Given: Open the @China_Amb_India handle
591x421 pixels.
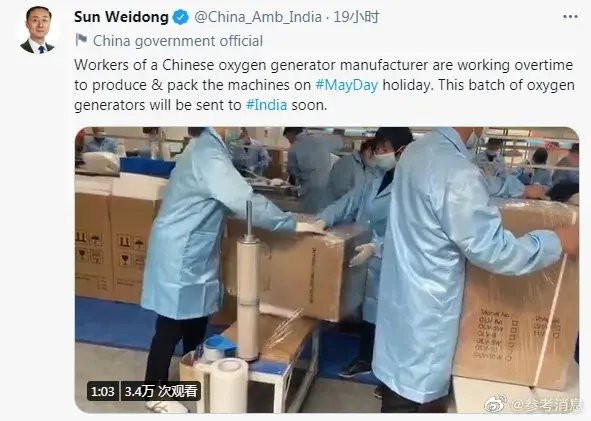Looking at the screenshot, I should click(258, 17).
